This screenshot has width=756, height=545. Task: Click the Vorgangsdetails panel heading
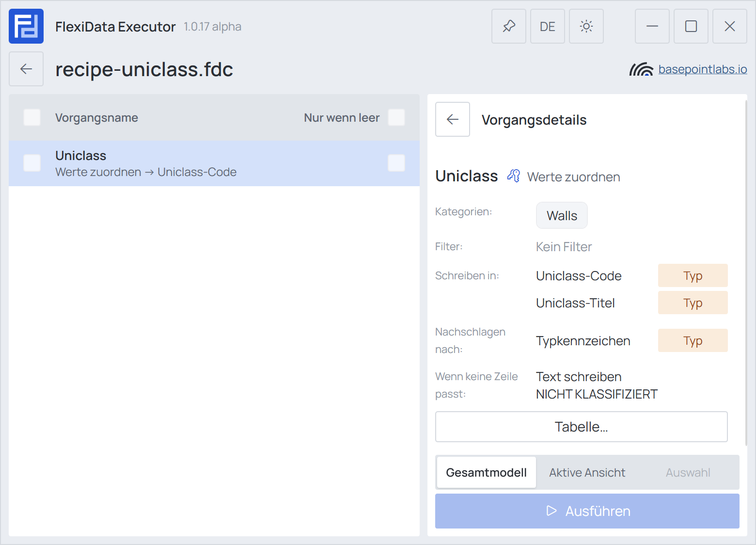[534, 120]
